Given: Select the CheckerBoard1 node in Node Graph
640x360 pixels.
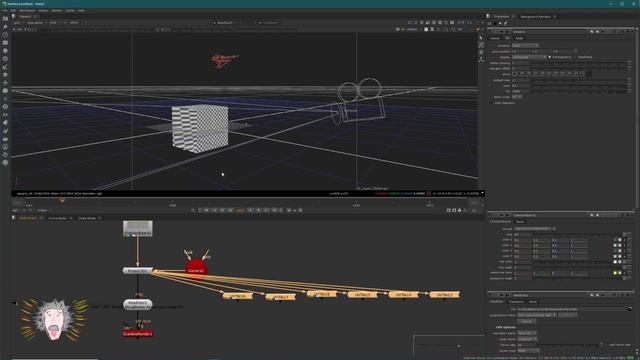Looking at the screenshot, I should 138,229.
